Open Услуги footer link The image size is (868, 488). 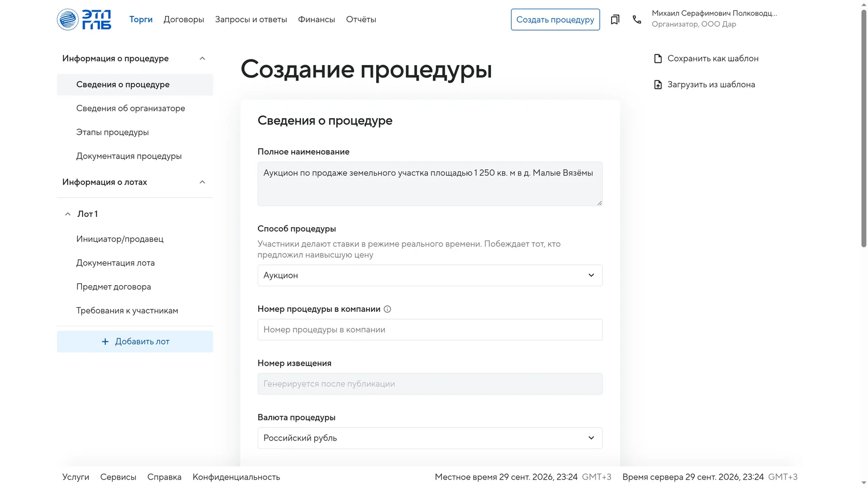(x=75, y=477)
